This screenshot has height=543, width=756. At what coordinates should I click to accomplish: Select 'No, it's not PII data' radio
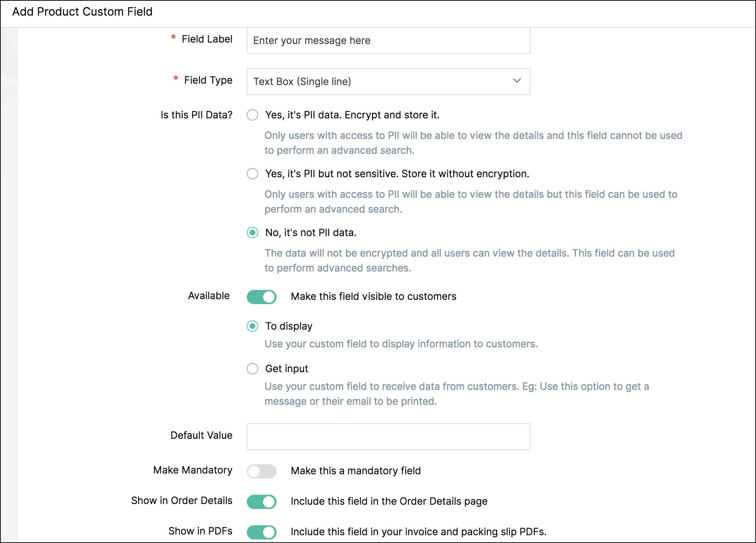(252, 233)
